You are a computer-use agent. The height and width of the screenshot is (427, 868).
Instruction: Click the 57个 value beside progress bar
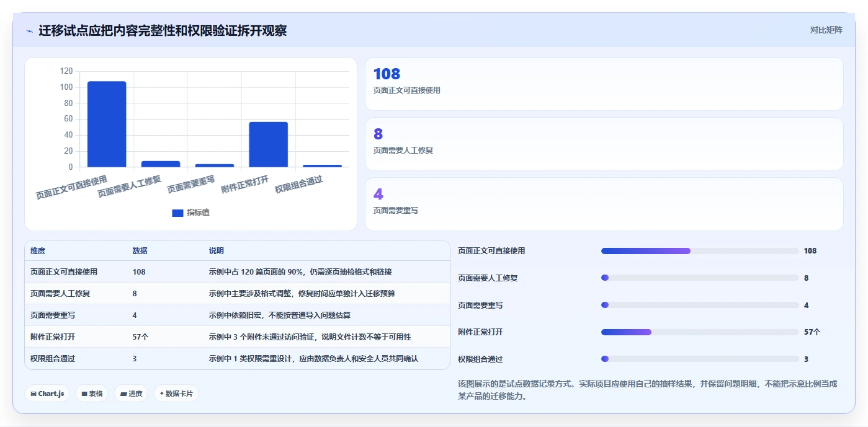tap(812, 332)
